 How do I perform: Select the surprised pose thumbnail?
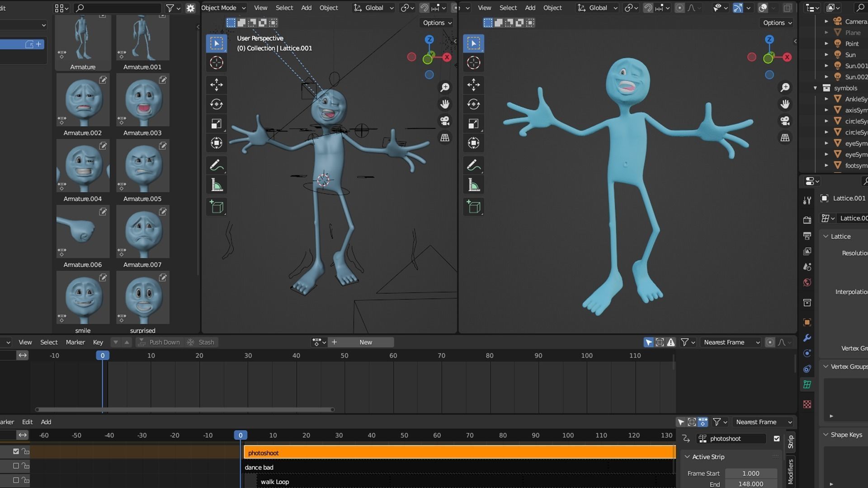coord(142,298)
